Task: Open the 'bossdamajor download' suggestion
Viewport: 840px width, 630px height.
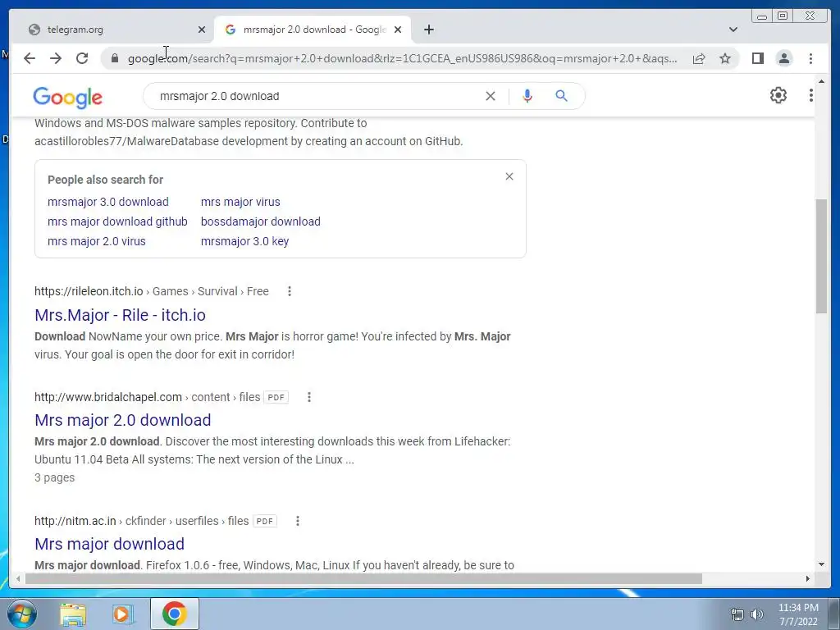Action: (260, 221)
